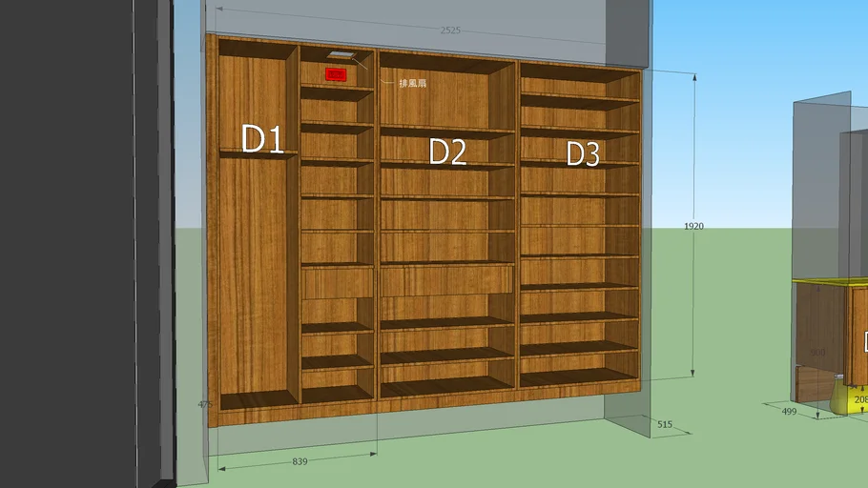Select the top compartment above D2
Screen dimensions: 868x488
(434, 95)
